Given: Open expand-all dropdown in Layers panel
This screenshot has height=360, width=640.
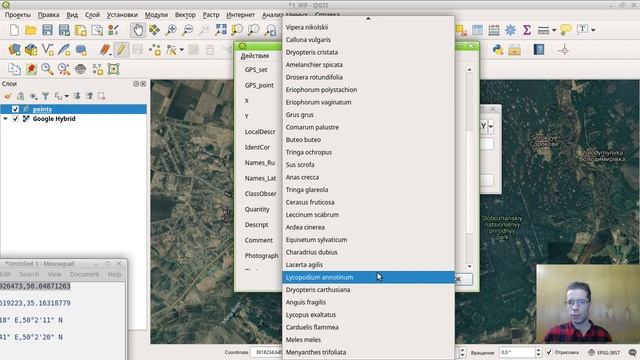Looking at the screenshot, I should (x=67, y=96).
